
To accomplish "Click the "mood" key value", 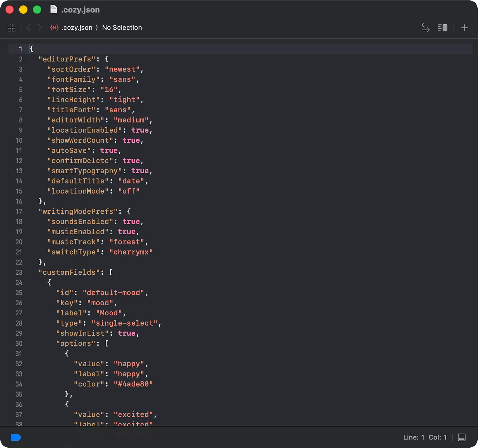I will tap(100, 303).
